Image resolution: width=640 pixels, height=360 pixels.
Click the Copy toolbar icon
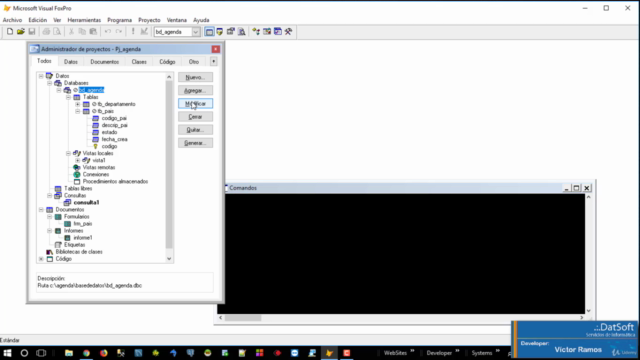(82, 31)
